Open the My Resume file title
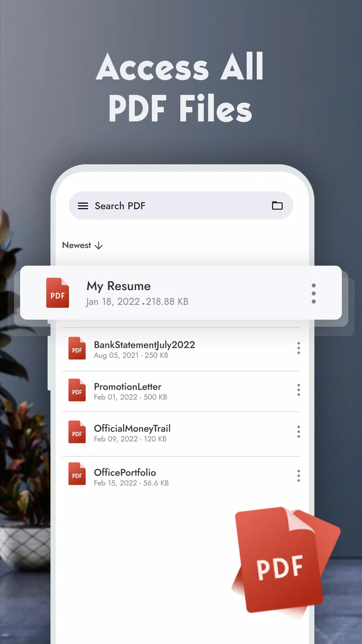The width and height of the screenshot is (362, 644). (x=119, y=286)
